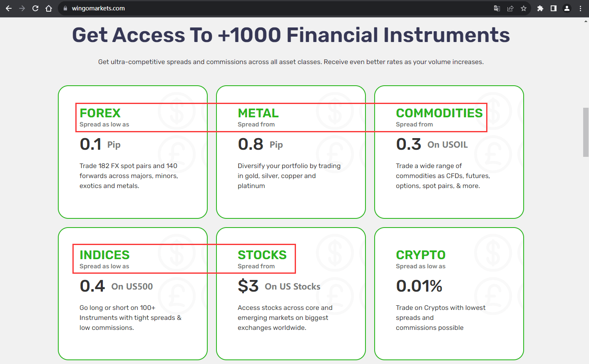Click the 0.4 On US500 value
The image size is (589, 364).
pos(116,286)
